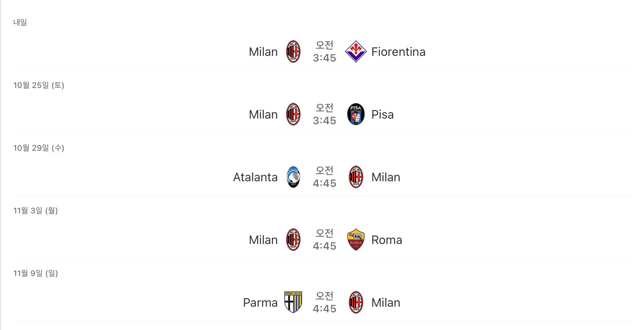Click the Parma Calcio crest icon
644x330 pixels.
(293, 302)
